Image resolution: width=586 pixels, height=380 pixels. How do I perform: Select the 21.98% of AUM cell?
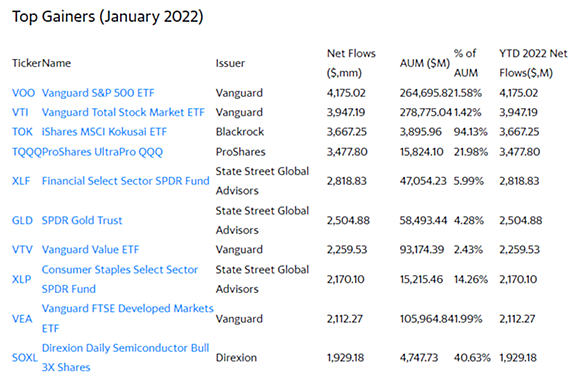[x=471, y=152]
